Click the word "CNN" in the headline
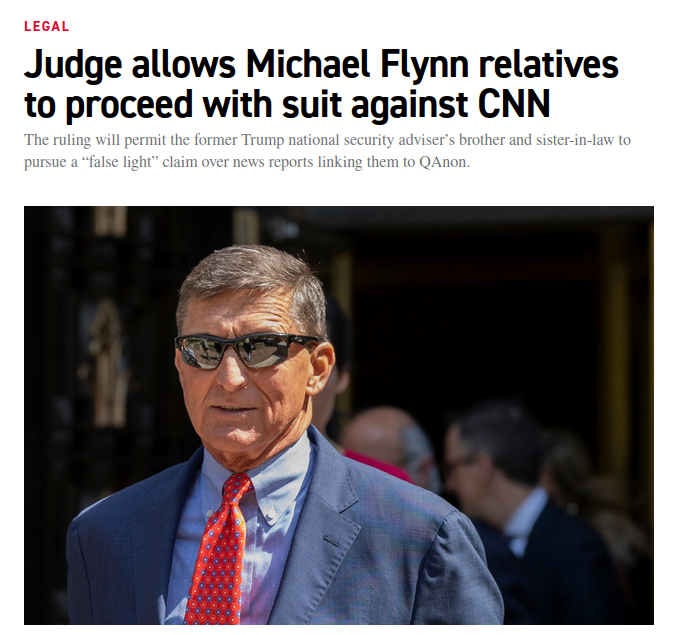The width and height of the screenshot is (692, 635). 514,104
